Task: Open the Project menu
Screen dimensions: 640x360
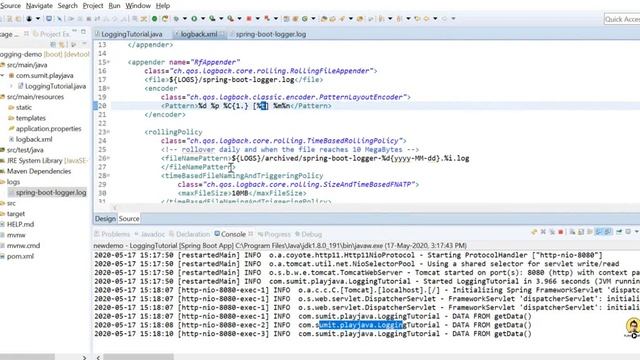Action: [93, 6]
